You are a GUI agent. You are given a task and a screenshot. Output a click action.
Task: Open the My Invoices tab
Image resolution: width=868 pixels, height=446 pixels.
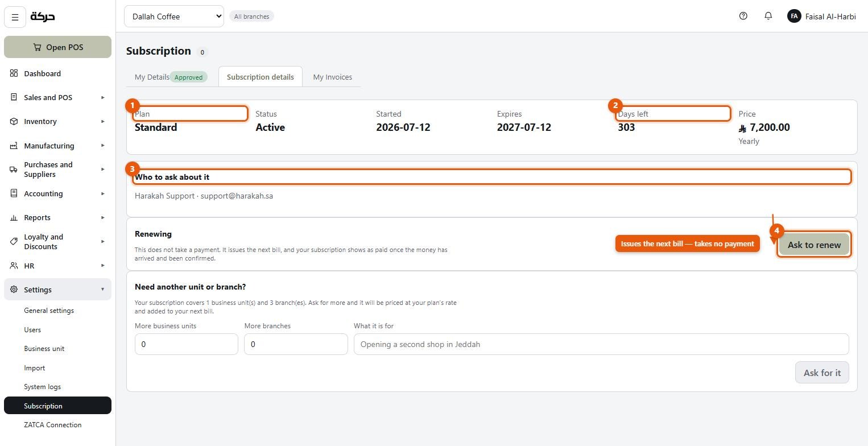point(333,77)
